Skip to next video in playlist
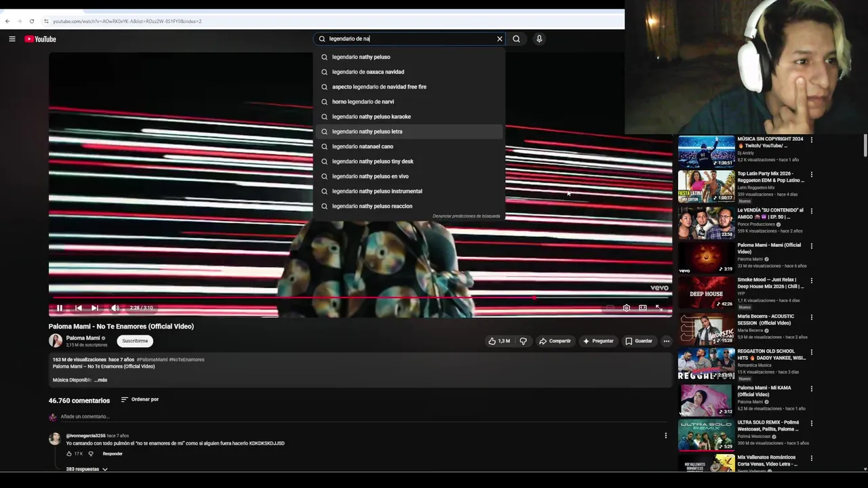The height and width of the screenshot is (488, 868). coord(95,308)
